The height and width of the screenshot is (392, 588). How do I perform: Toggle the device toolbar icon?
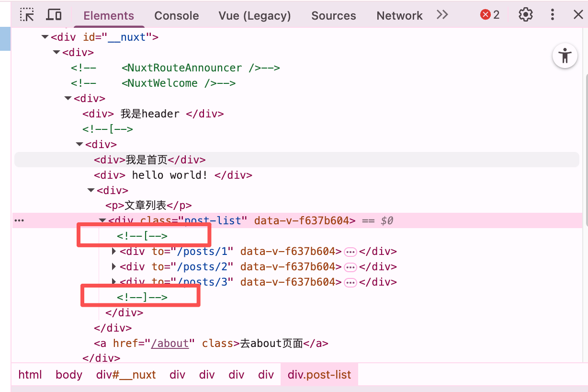(x=54, y=15)
